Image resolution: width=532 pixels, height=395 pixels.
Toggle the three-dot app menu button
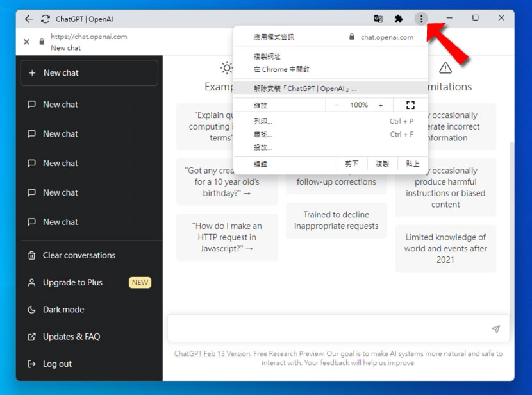(421, 19)
